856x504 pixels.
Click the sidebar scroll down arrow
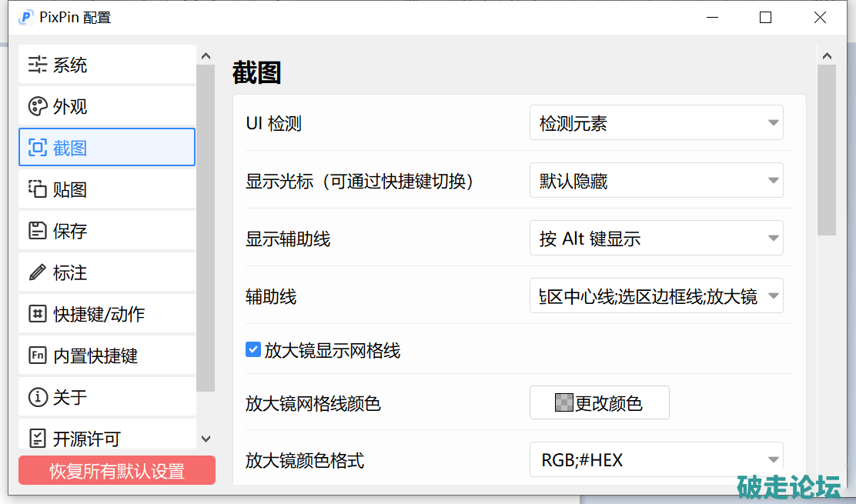pyautogui.click(x=206, y=439)
